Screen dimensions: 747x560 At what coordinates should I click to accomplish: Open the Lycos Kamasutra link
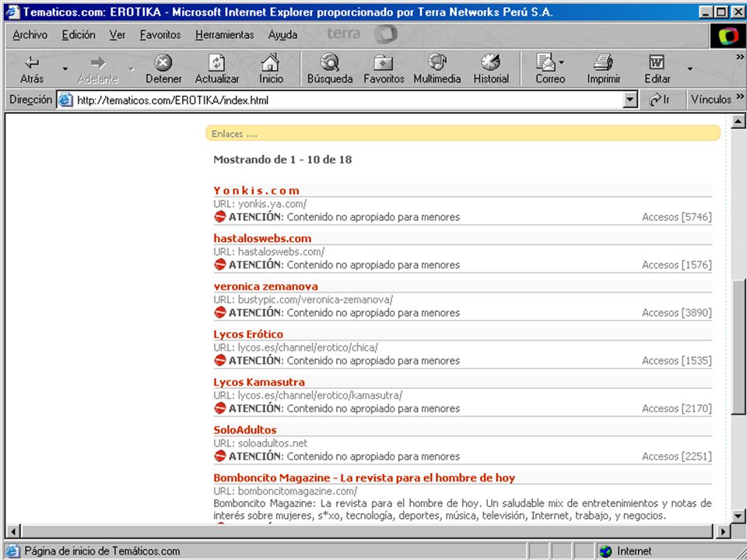[x=259, y=382]
